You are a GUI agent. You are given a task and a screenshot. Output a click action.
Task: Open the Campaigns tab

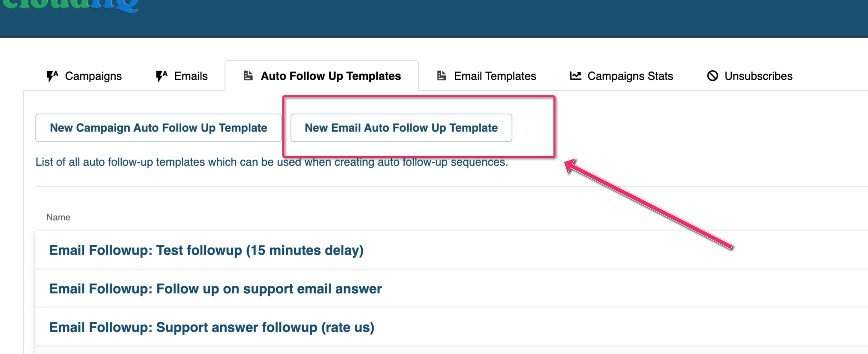84,76
